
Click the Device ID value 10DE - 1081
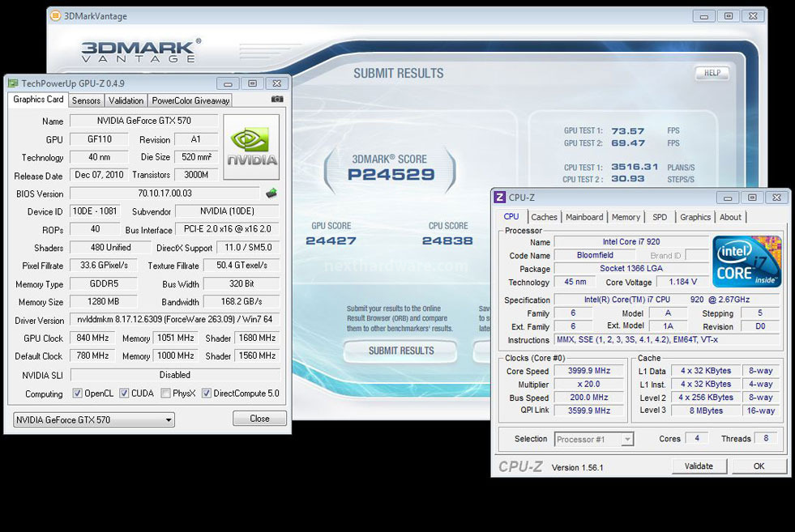[x=95, y=211]
